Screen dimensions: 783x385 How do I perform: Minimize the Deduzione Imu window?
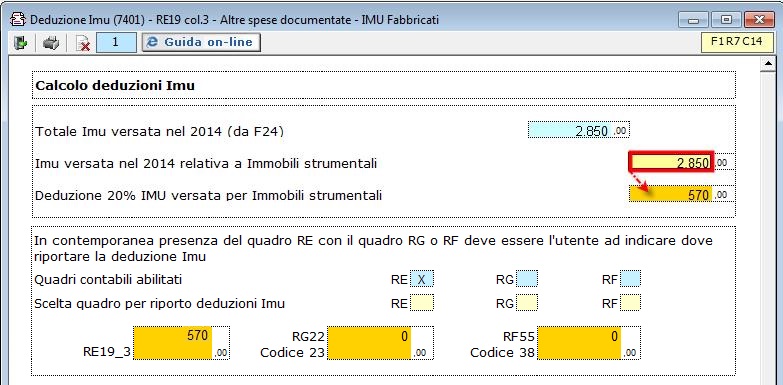pyautogui.click(x=694, y=19)
